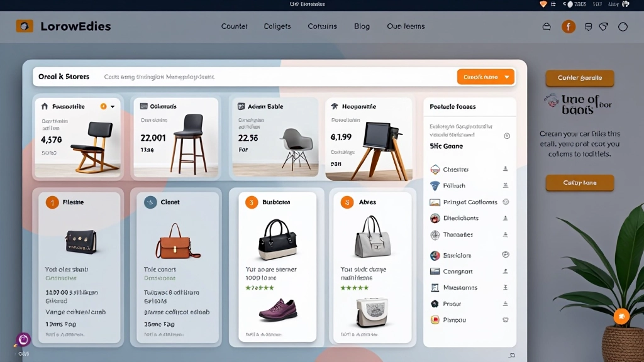
Task: Click the Proour black icon
Action: click(x=435, y=304)
